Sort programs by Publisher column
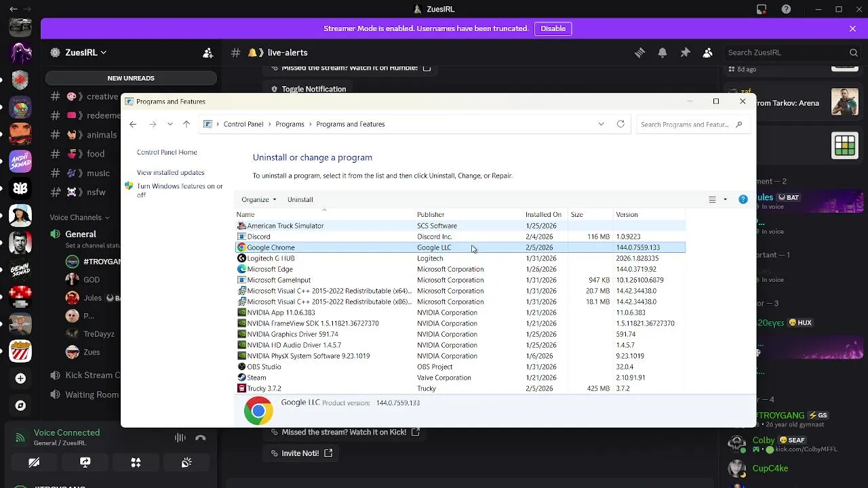Viewport: 868px width, 488px height. (469, 214)
